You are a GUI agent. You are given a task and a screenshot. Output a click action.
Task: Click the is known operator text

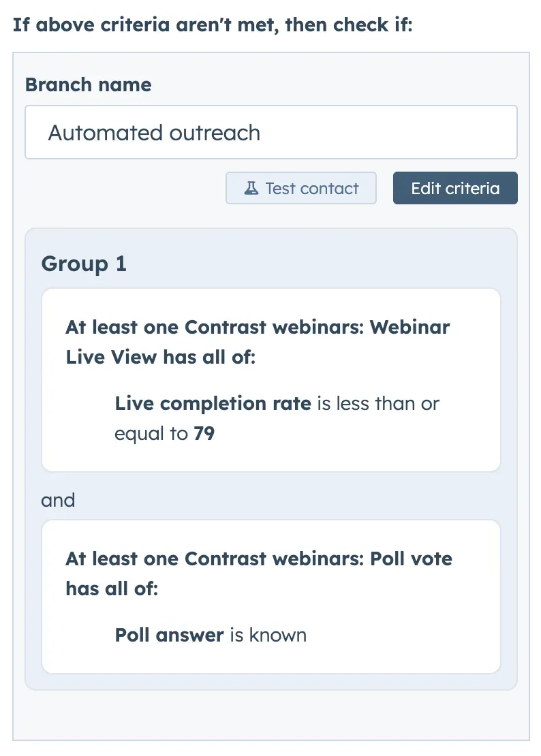tap(268, 635)
